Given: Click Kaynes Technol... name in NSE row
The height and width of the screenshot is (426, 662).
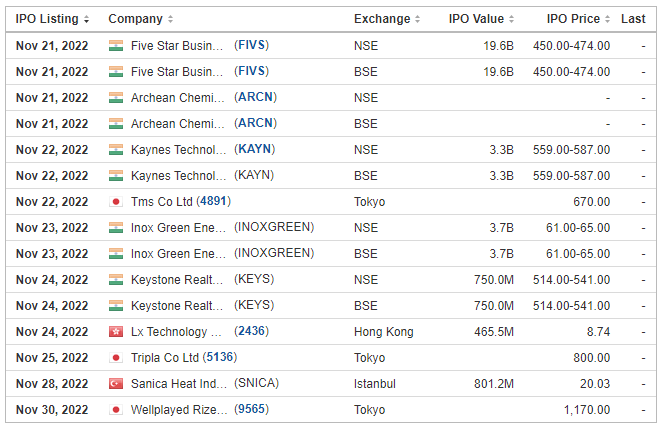Looking at the screenshot, I should coord(179,150).
